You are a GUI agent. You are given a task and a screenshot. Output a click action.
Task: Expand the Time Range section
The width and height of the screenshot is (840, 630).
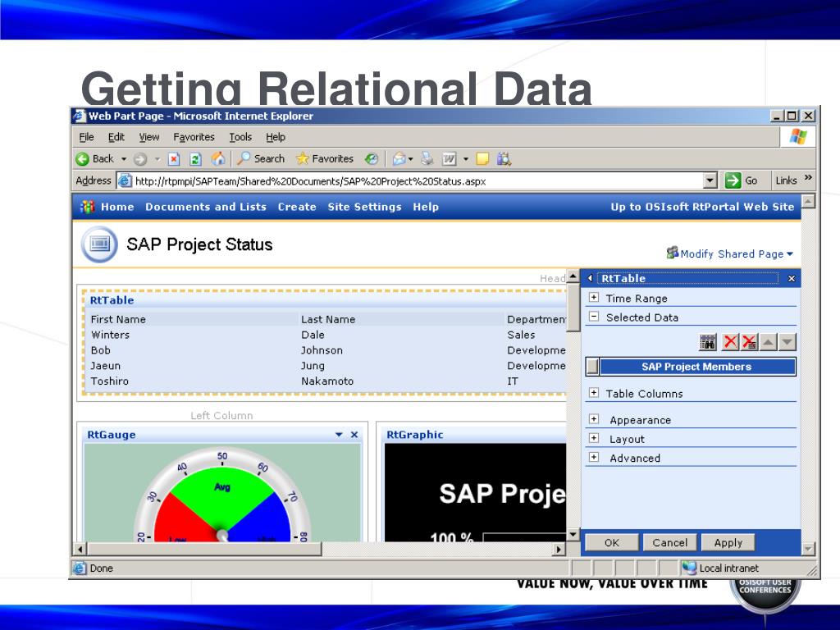pyautogui.click(x=594, y=297)
